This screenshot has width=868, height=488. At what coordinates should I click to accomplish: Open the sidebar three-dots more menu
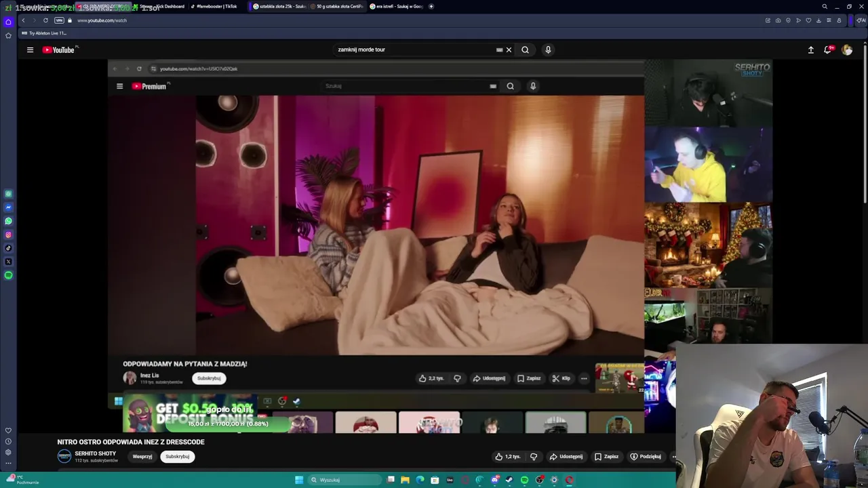click(8, 464)
